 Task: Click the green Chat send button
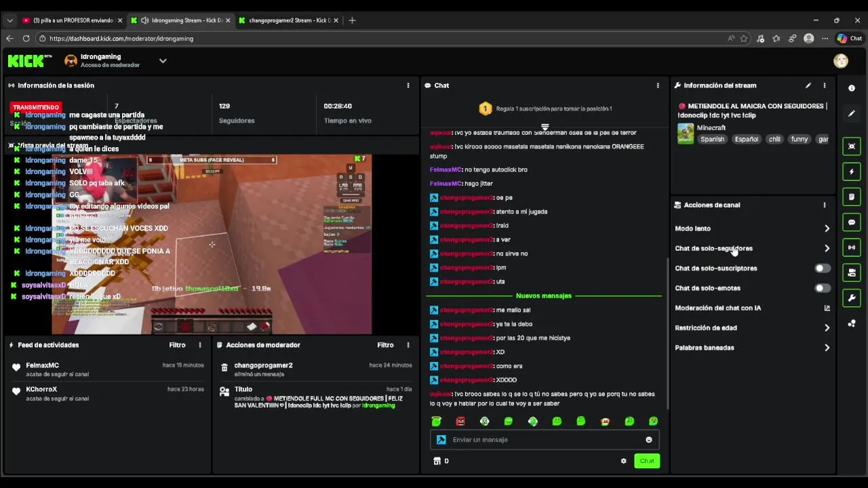[x=647, y=461]
